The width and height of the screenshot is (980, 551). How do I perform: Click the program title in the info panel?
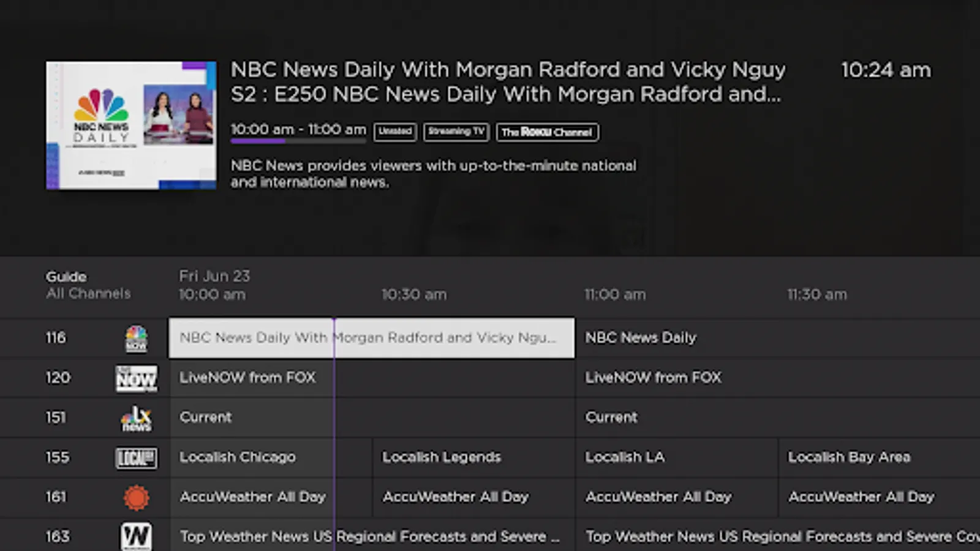pyautogui.click(x=508, y=70)
